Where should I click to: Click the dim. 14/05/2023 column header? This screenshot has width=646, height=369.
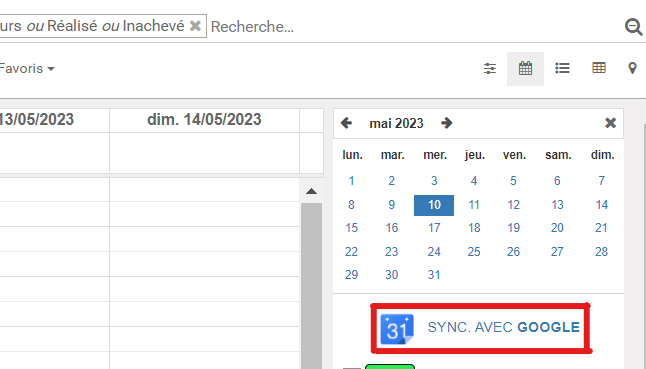pyautogui.click(x=204, y=120)
